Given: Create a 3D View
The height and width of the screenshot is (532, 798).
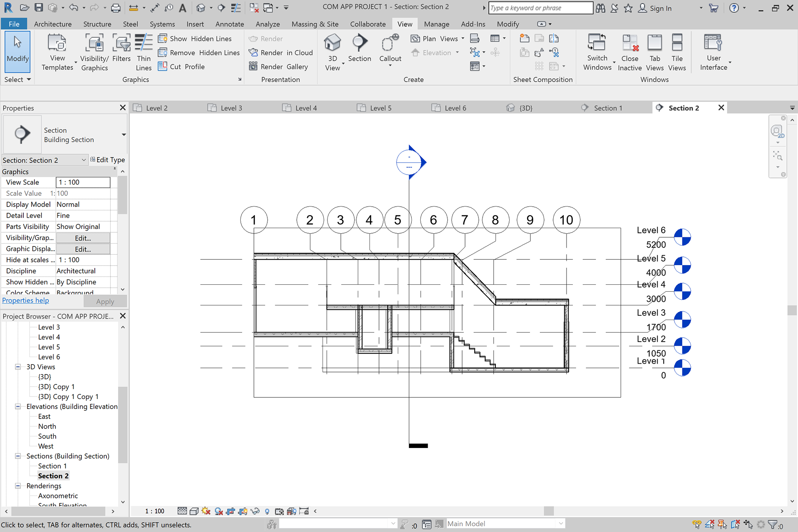Looking at the screenshot, I should tap(333, 53).
